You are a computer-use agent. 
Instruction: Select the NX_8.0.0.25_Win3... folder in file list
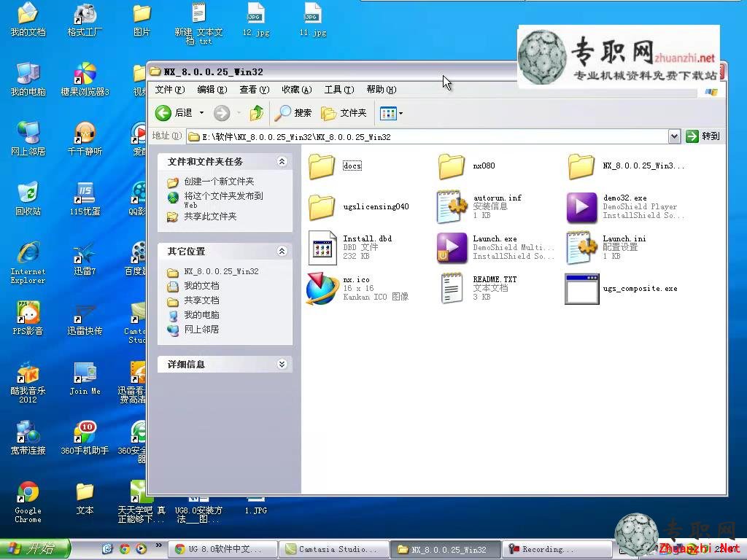click(x=625, y=166)
